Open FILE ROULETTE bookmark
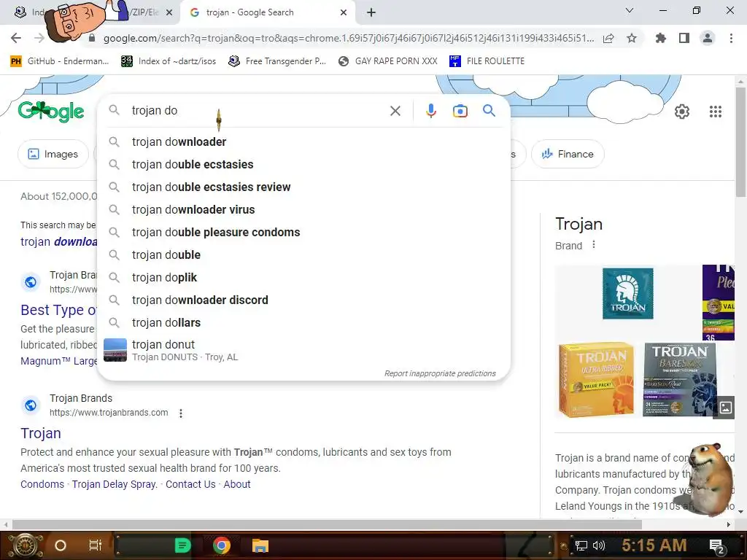 click(x=487, y=61)
